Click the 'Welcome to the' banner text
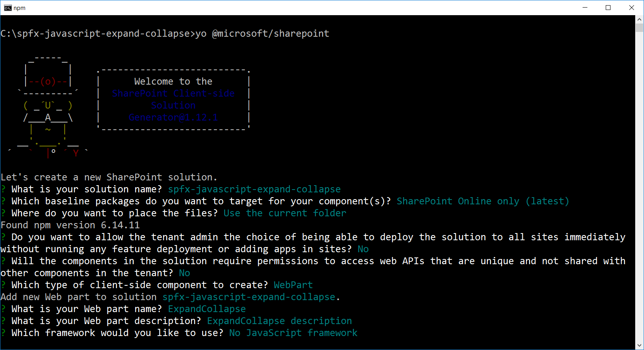 (x=173, y=81)
